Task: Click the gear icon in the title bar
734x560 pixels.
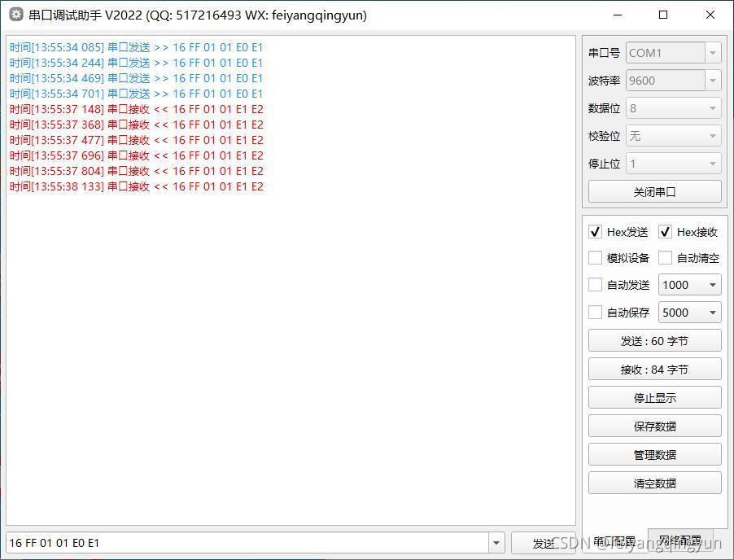Action: [x=15, y=15]
